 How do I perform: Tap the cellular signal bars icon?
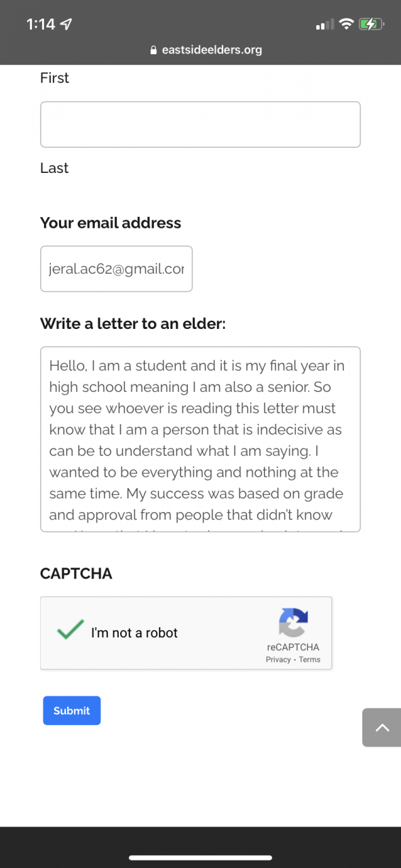(x=325, y=25)
